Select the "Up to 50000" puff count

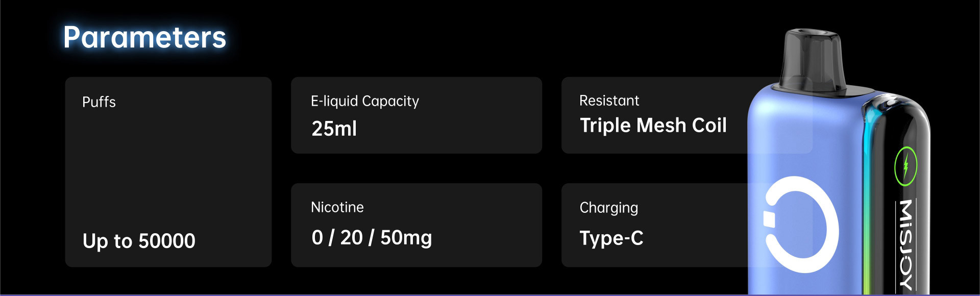coord(139,241)
